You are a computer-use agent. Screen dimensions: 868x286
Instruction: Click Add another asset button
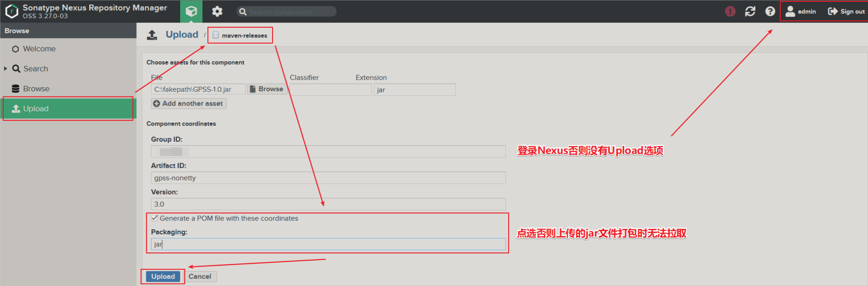[188, 103]
